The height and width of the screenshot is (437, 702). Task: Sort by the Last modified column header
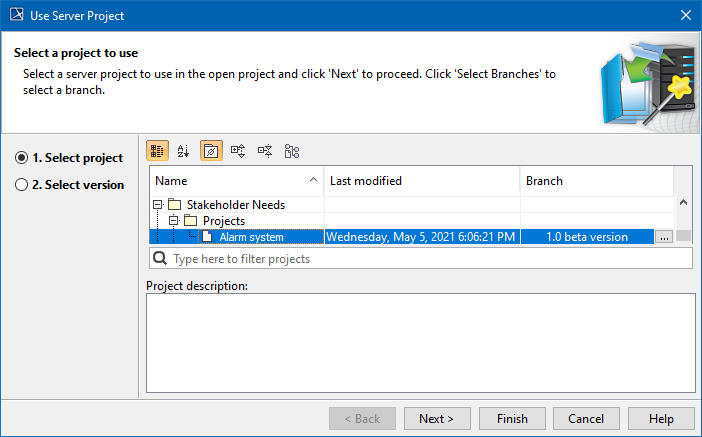coord(420,181)
